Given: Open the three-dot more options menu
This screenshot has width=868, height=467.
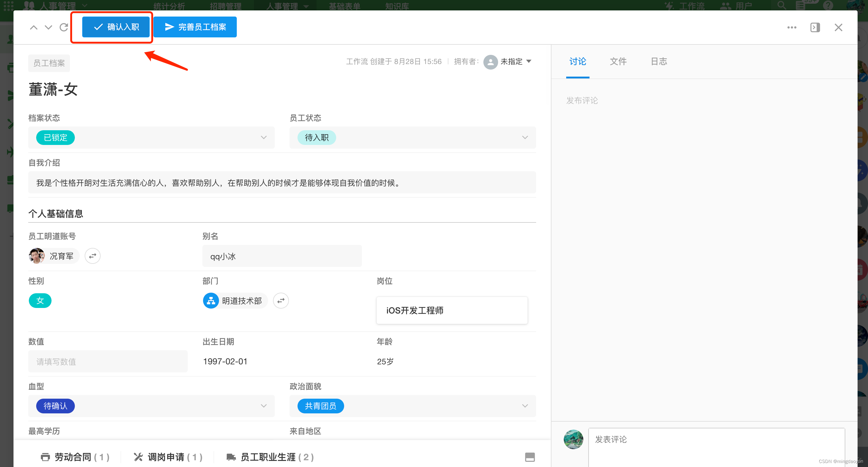Looking at the screenshot, I should pos(792,27).
